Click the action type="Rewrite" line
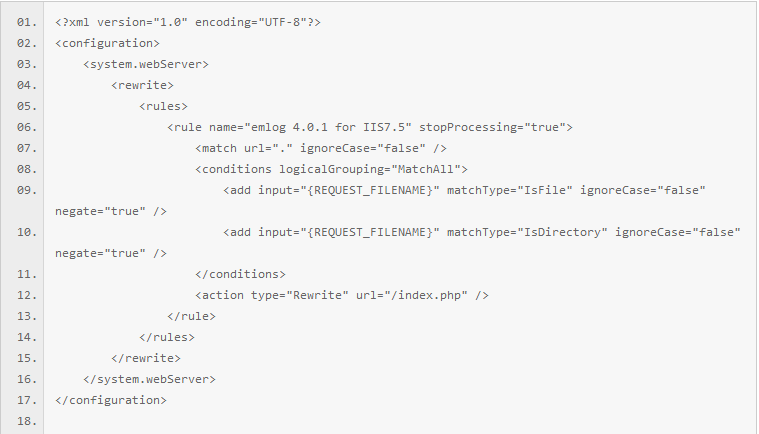 click(x=342, y=295)
